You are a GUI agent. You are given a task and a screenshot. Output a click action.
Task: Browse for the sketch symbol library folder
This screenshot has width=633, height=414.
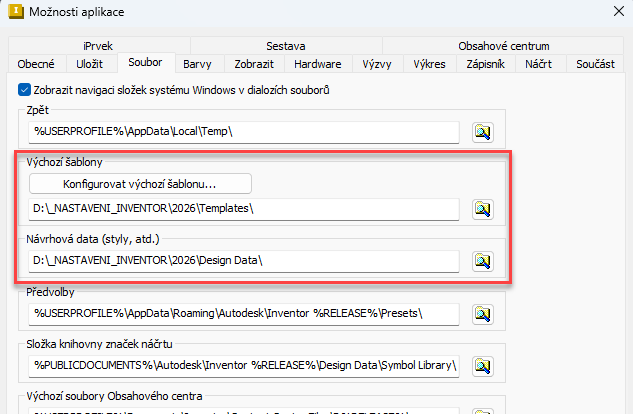[x=484, y=365]
